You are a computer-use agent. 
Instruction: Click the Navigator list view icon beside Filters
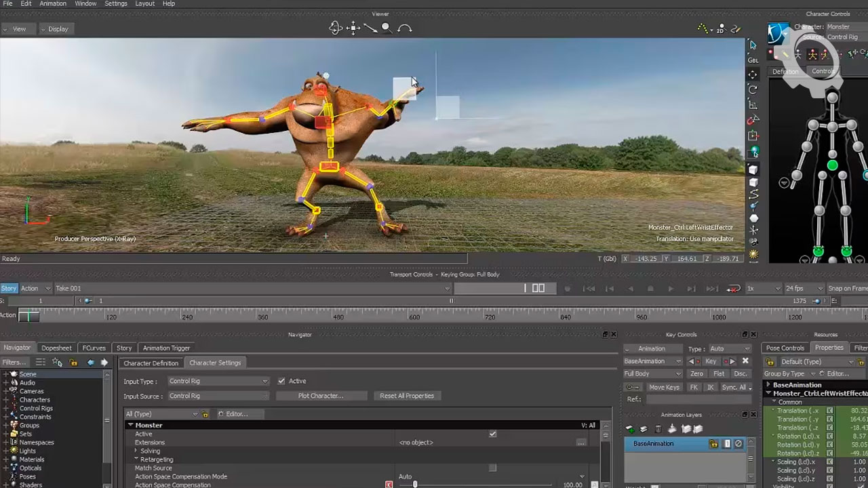(x=40, y=363)
